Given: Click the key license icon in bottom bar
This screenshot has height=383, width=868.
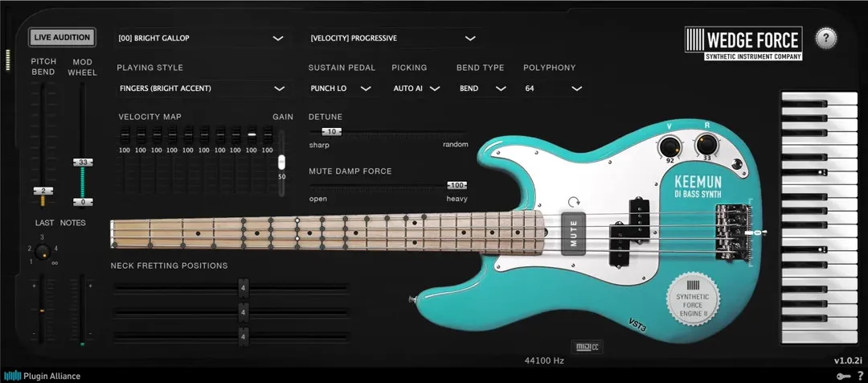Looking at the screenshot, I should click(x=844, y=377).
